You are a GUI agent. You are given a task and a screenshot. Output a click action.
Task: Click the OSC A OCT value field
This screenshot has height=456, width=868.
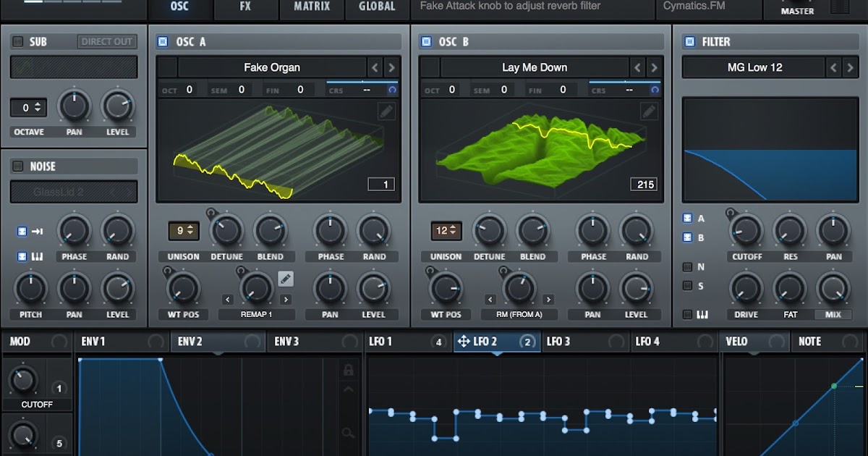pos(190,90)
